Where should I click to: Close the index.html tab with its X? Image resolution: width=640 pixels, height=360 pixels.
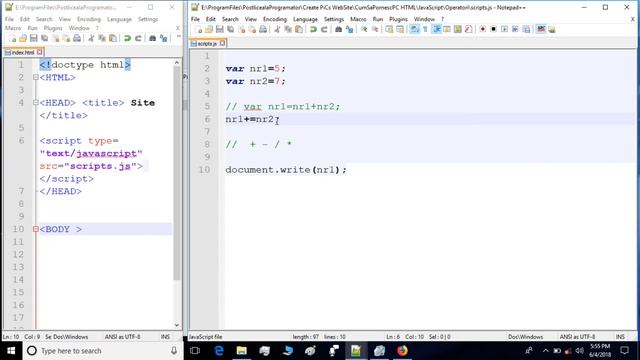pos(40,52)
